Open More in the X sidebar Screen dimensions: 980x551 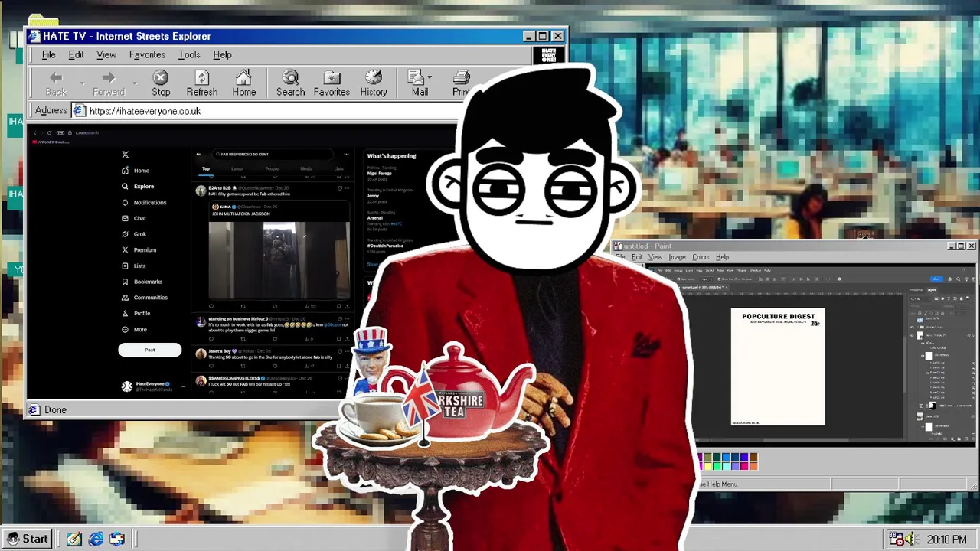(x=135, y=329)
